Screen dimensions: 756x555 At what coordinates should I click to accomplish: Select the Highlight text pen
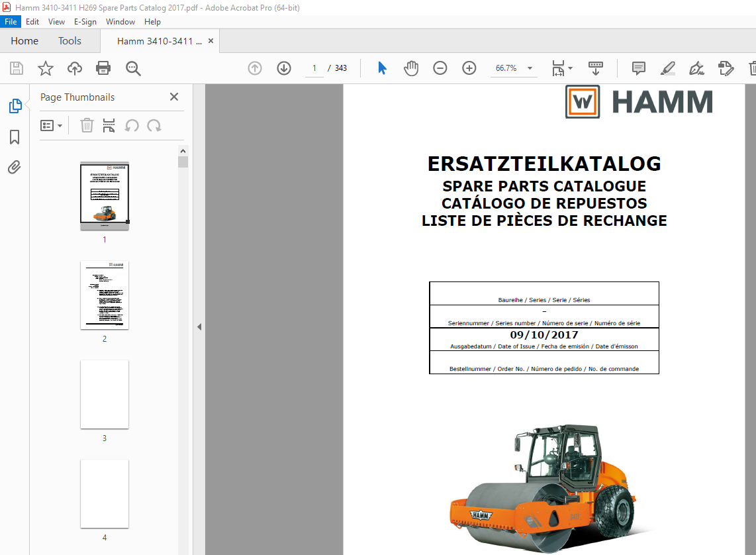point(667,68)
